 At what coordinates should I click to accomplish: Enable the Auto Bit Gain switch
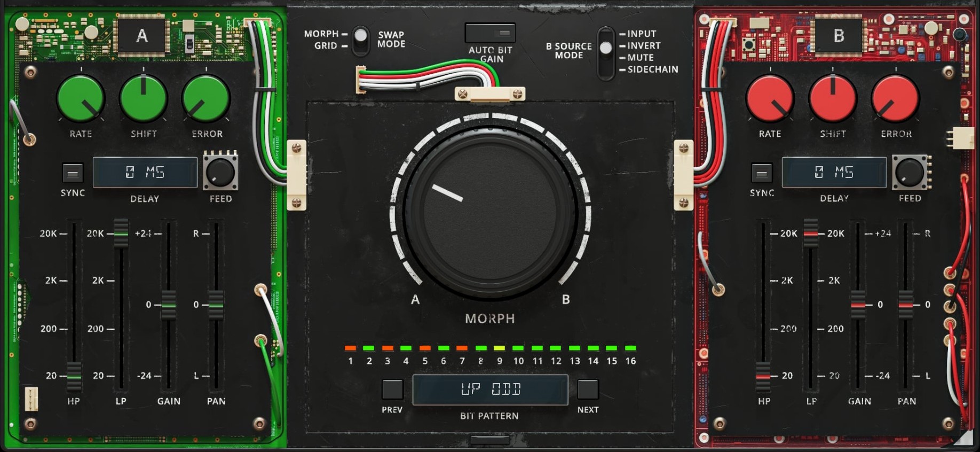click(490, 33)
